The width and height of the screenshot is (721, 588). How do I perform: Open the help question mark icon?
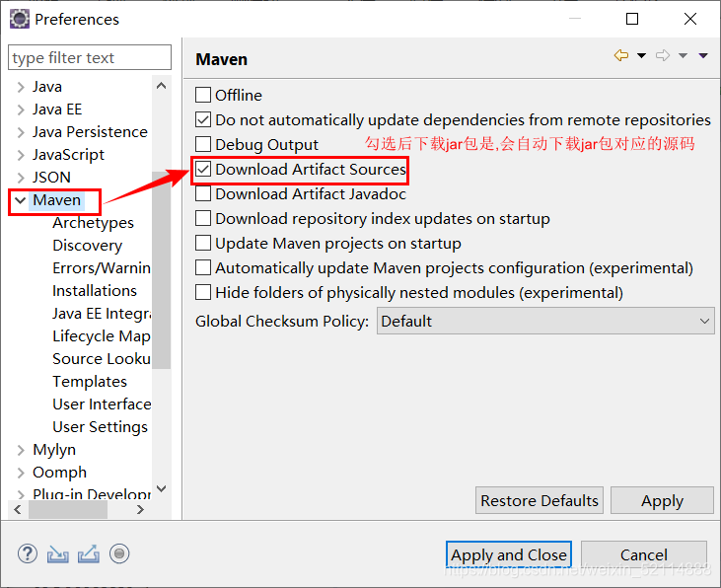click(28, 553)
